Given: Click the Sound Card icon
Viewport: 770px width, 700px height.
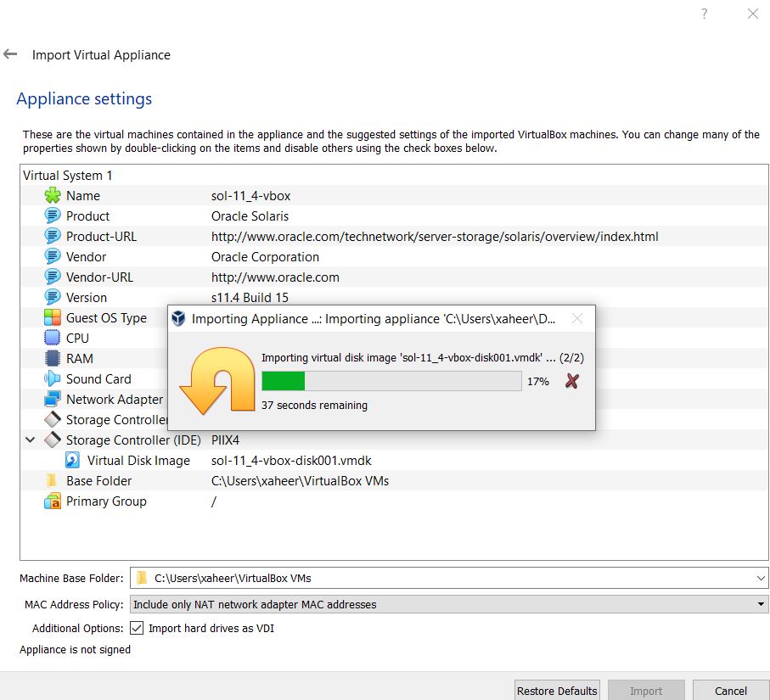Looking at the screenshot, I should point(53,378).
